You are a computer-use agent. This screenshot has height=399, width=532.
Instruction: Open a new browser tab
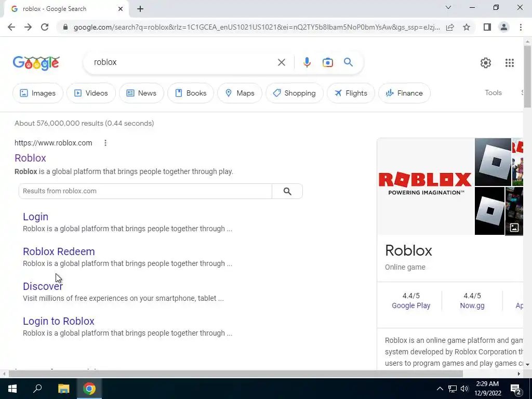tap(140, 9)
